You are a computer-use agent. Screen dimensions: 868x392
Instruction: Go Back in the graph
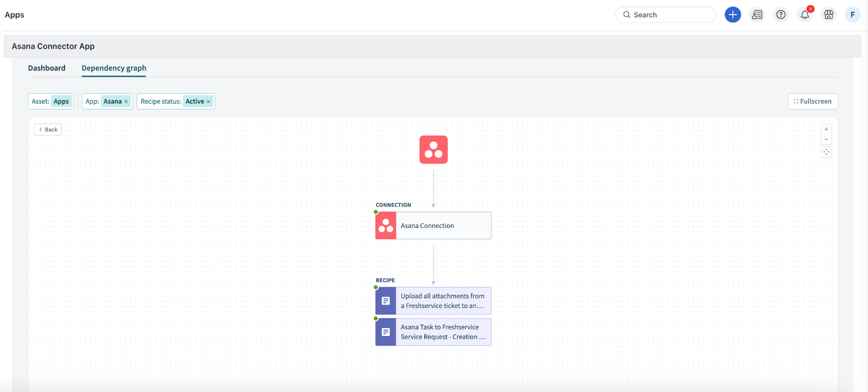pos(48,130)
